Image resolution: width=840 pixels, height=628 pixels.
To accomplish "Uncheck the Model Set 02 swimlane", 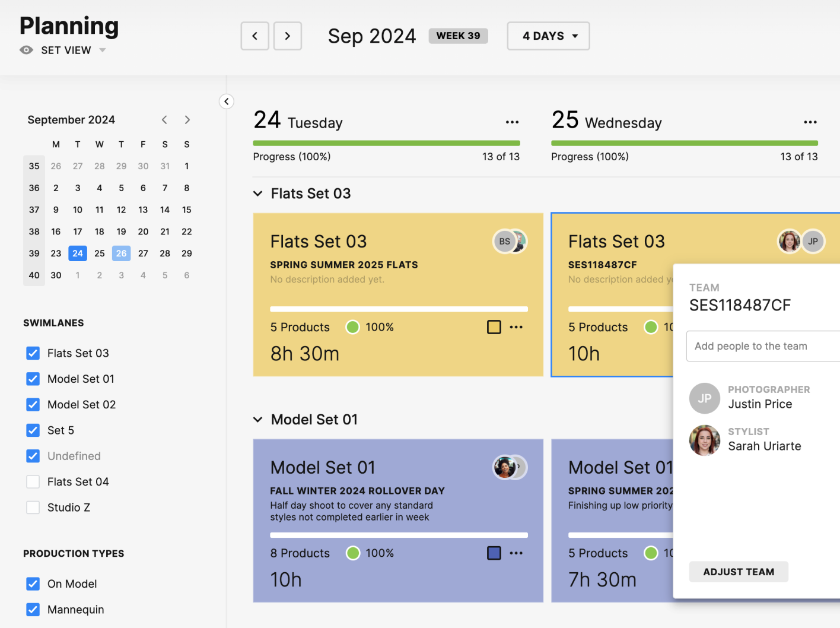I will [33, 404].
